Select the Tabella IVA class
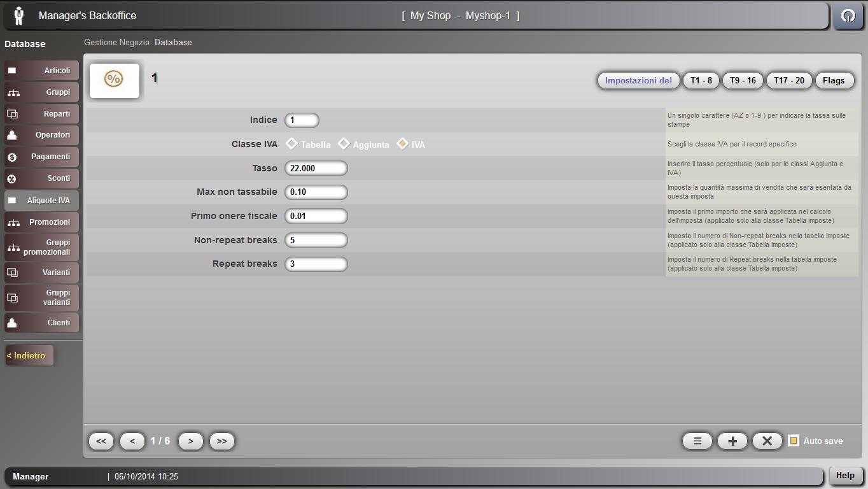Screen dimensions: 868x489 tap(291, 144)
